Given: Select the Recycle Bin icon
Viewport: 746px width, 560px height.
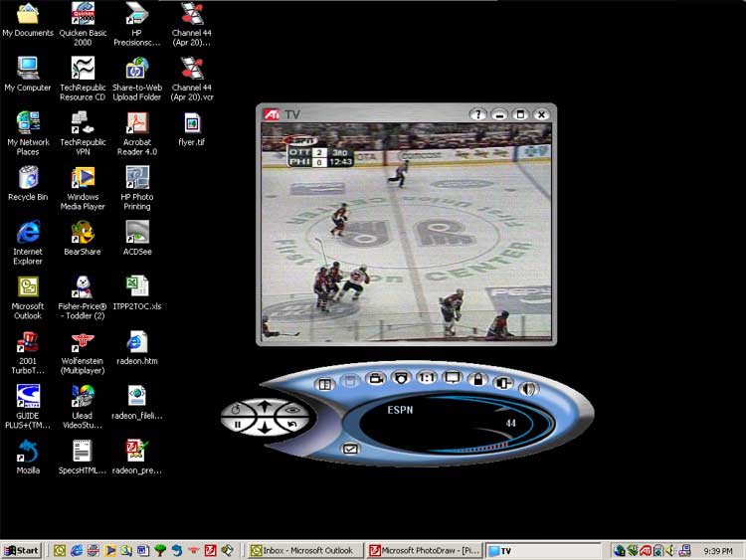Looking at the screenshot, I should (x=28, y=184).
